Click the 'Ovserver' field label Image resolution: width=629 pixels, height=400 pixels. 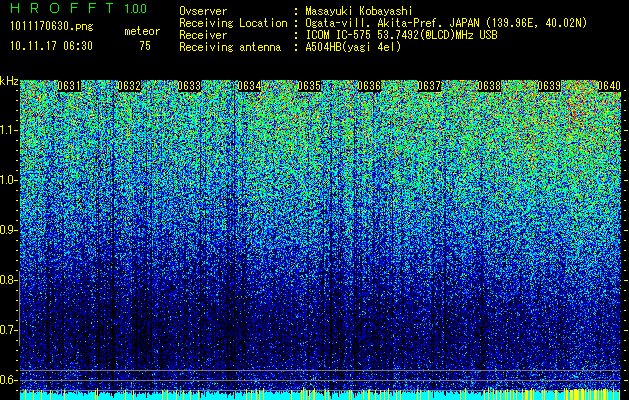coord(203,11)
